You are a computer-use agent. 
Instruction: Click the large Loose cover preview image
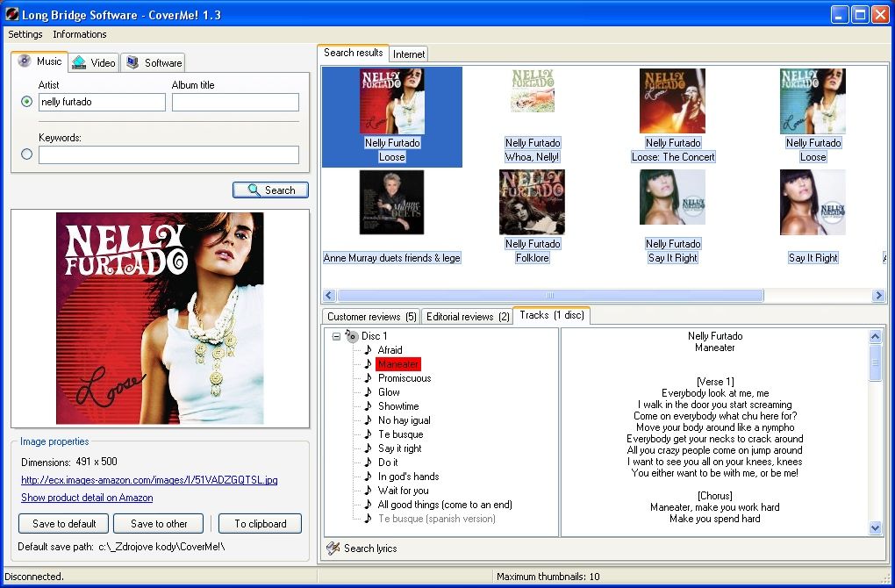click(x=160, y=318)
